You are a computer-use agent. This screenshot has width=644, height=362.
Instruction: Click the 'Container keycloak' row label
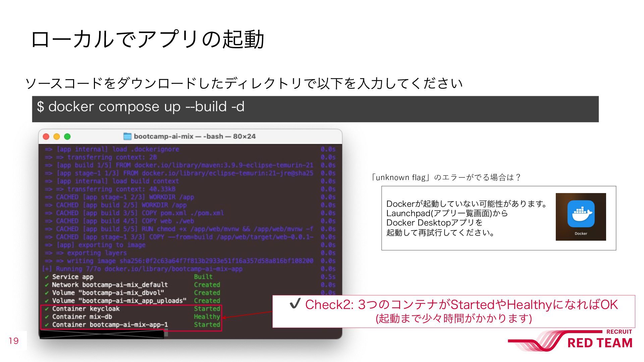coord(86,309)
